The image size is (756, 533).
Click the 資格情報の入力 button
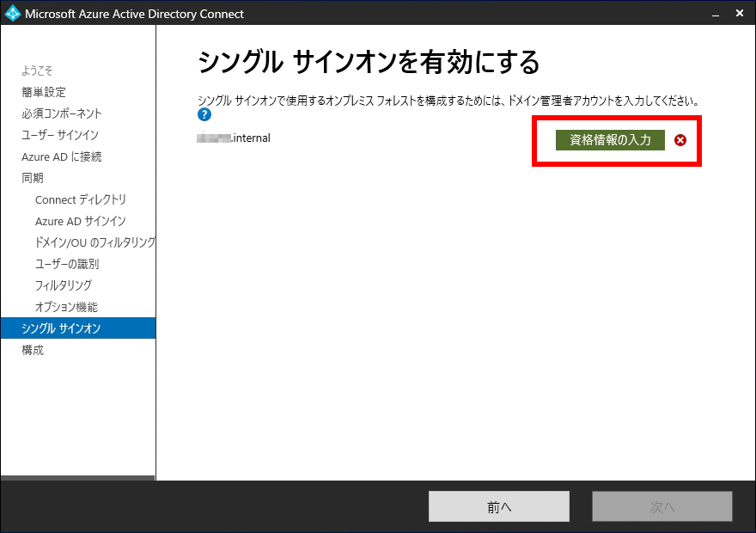coord(610,140)
